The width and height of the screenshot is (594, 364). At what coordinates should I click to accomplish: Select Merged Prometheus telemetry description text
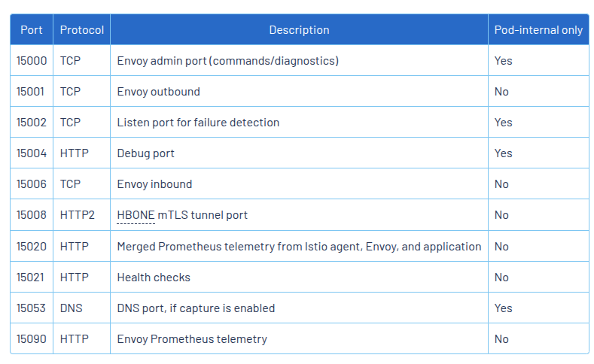pyautogui.click(x=299, y=247)
